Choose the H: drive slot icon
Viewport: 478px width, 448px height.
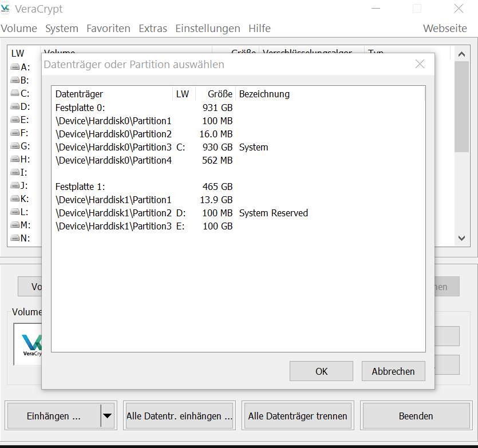click(15, 159)
